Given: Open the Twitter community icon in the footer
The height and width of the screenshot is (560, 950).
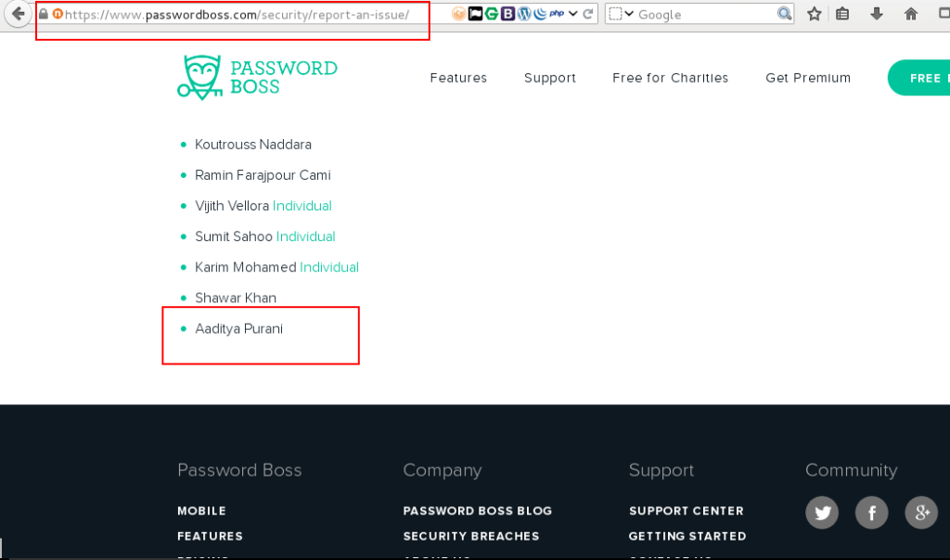Looking at the screenshot, I should (x=822, y=513).
